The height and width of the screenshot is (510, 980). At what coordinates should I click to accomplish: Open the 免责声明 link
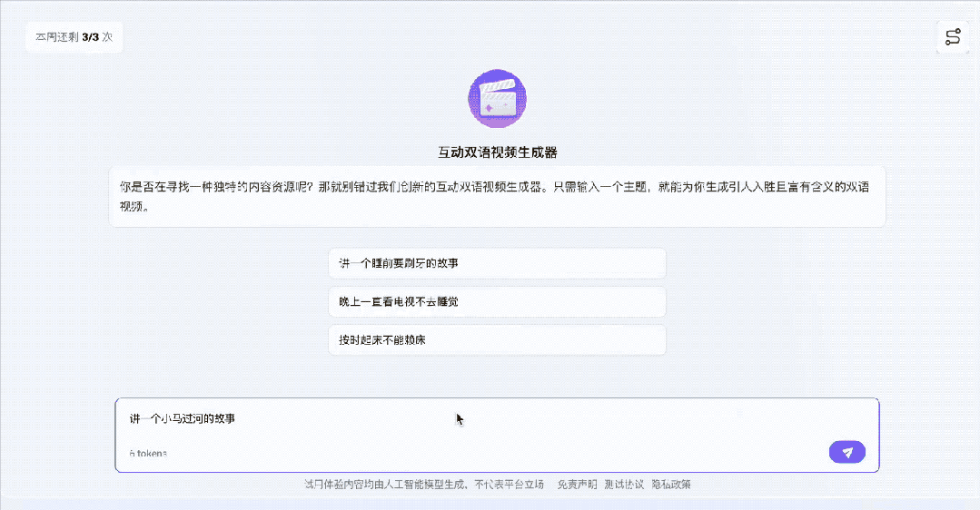point(577,485)
